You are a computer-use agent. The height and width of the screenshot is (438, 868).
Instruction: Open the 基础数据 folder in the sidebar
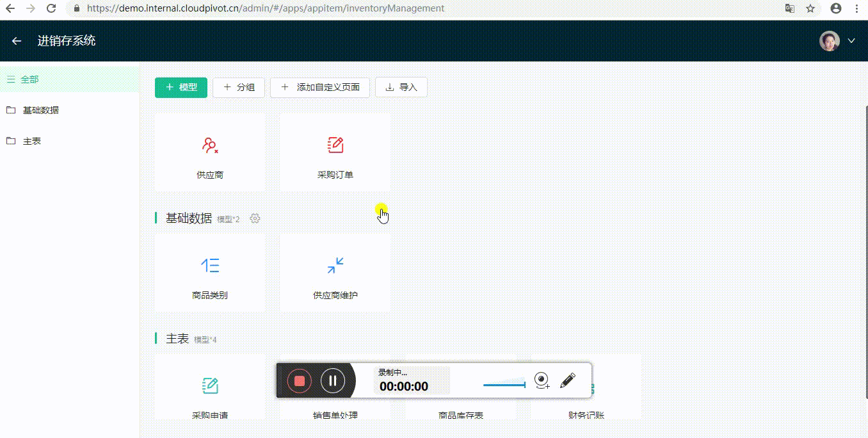[x=69, y=110]
